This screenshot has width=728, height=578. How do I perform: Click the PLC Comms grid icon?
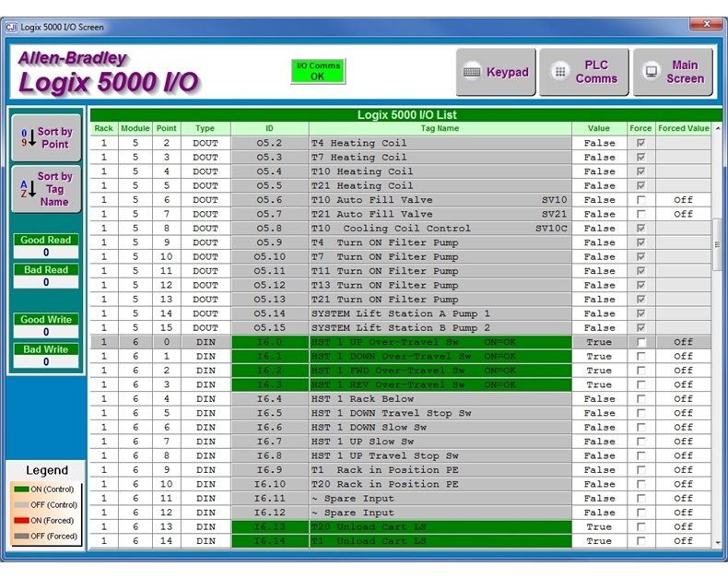[559, 72]
